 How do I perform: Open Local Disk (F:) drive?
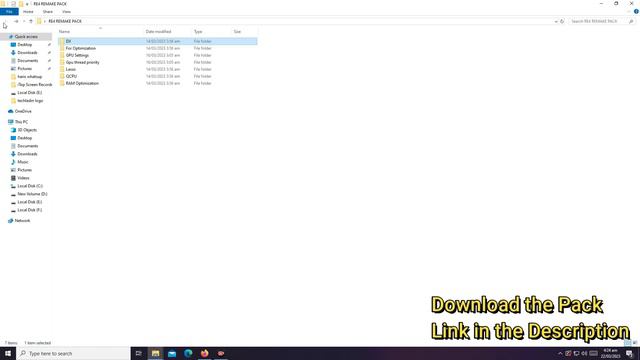coord(29,210)
